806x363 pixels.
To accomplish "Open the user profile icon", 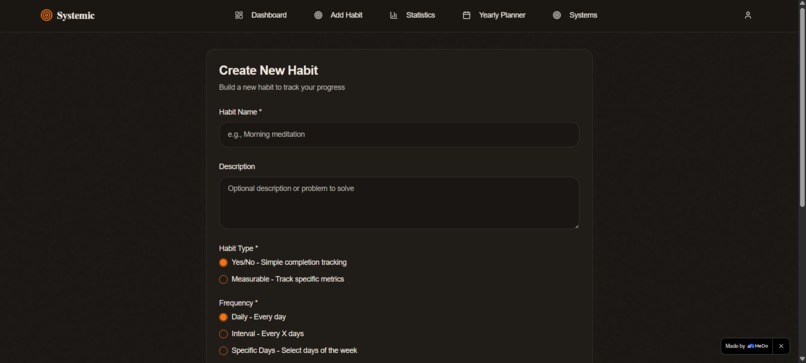I will click(748, 15).
